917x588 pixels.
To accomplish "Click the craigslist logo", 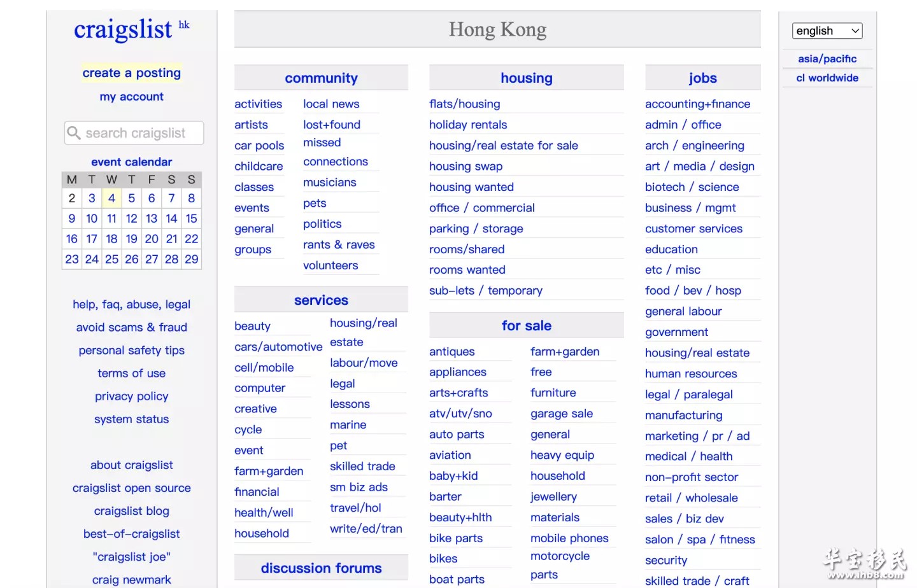I will coord(123,29).
